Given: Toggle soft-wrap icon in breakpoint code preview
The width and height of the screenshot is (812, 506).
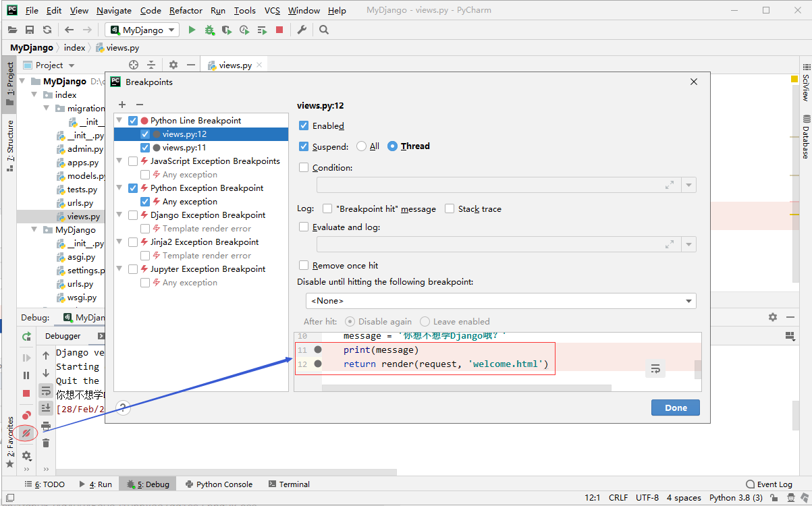Looking at the screenshot, I should coord(655,368).
